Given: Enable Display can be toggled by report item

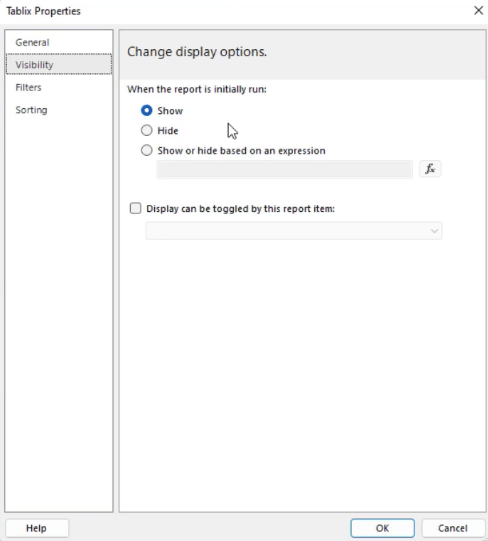Looking at the screenshot, I should point(135,208).
